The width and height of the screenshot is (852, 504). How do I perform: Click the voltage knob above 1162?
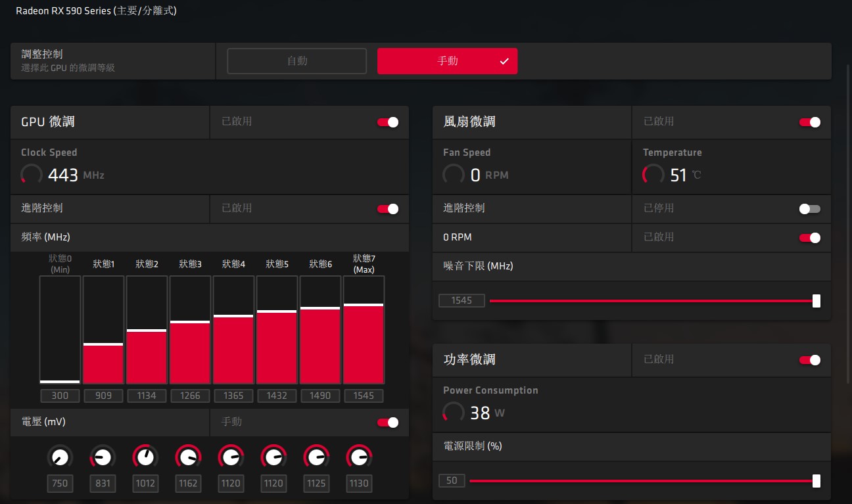188,457
